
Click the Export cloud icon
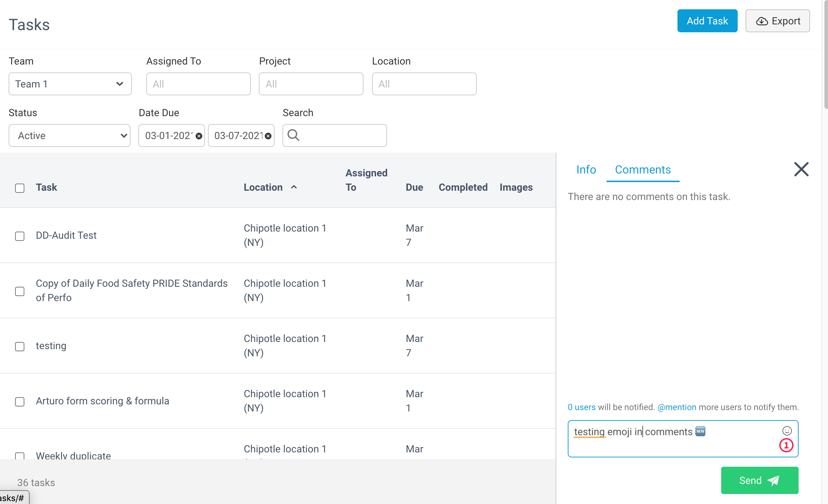(x=762, y=21)
